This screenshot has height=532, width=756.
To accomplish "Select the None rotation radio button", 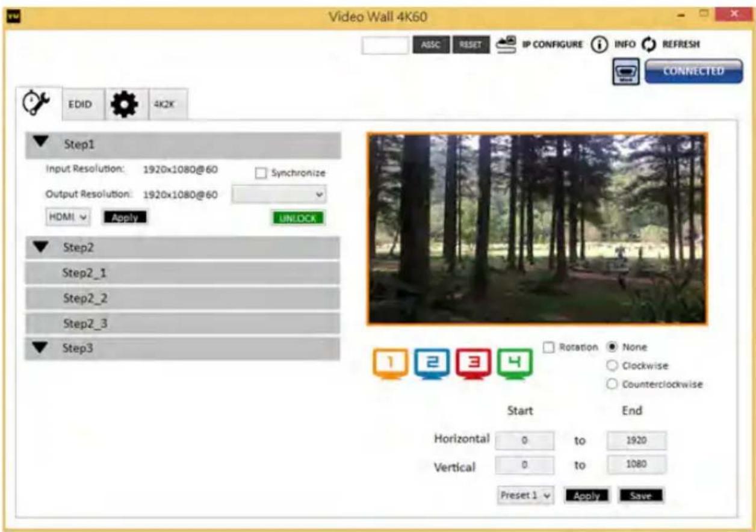I will click(612, 347).
